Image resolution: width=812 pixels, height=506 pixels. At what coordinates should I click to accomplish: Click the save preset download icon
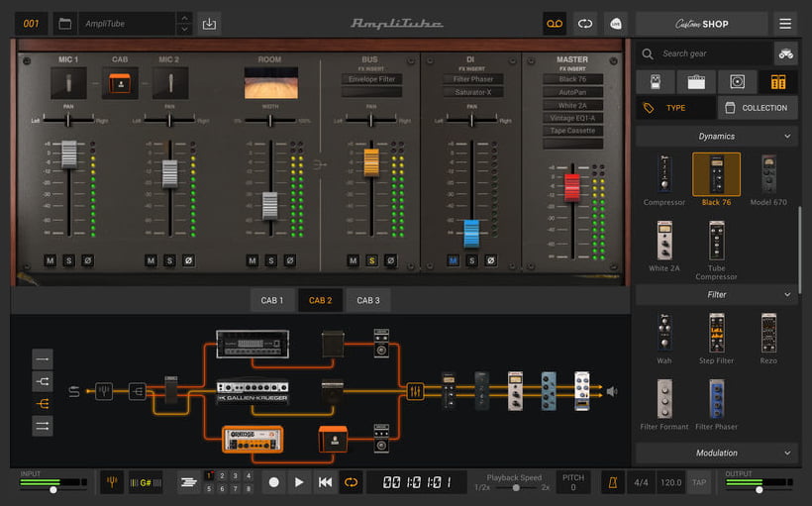[x=209, y=24]
